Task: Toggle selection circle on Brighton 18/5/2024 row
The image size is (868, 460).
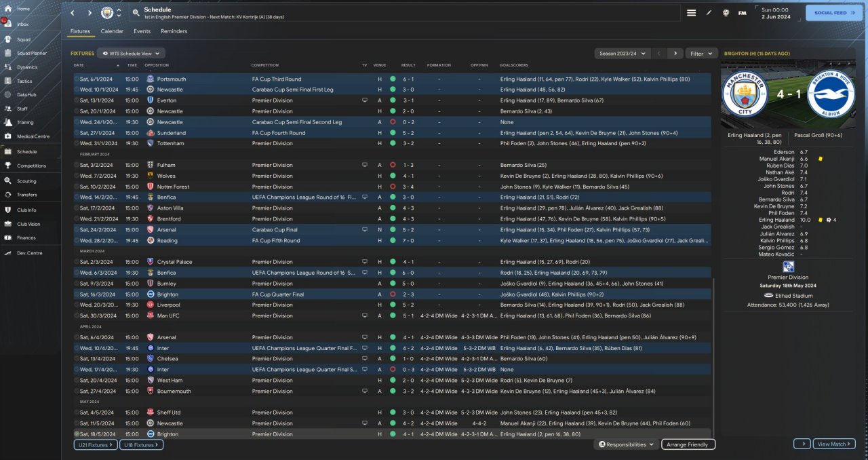Action: coord(77,434)
